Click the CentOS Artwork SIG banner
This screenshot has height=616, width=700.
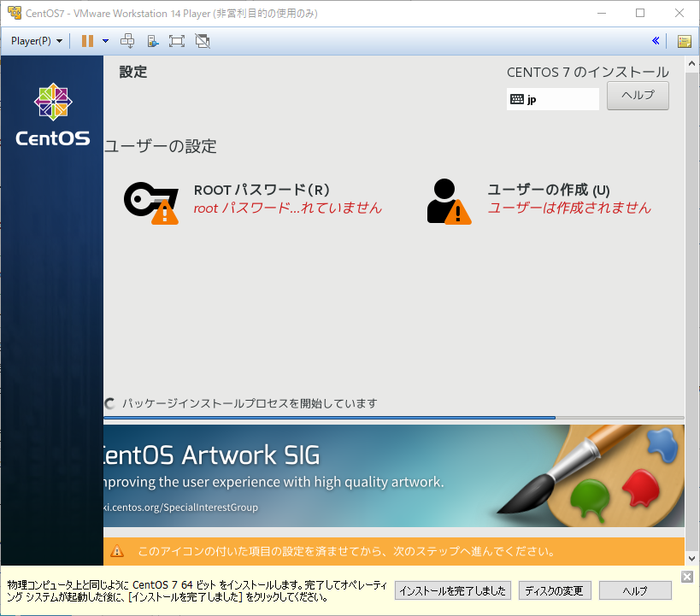394,475
